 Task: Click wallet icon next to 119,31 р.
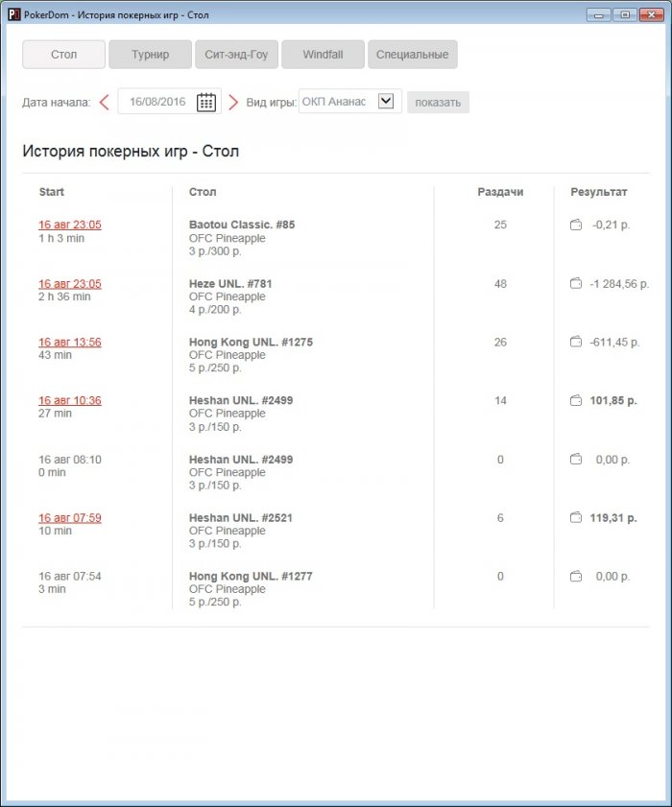coord(576,518)
